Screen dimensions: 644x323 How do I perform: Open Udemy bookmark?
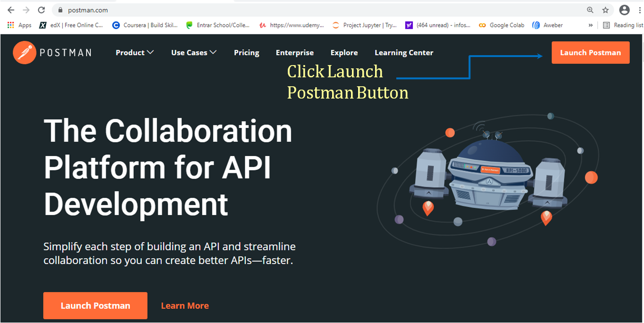[x=292, y=25]
